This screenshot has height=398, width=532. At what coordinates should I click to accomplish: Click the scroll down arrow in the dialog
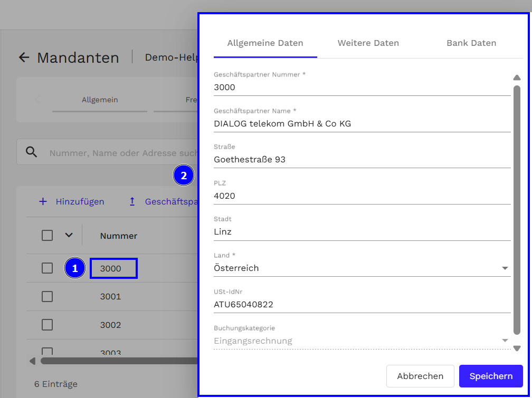(x=517, y=348)
